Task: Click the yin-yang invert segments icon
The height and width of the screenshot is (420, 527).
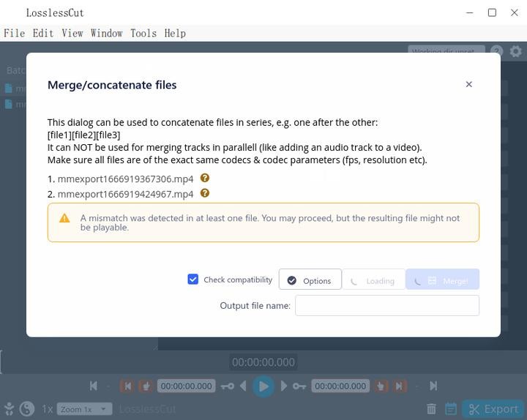Action: click(27, 409)
